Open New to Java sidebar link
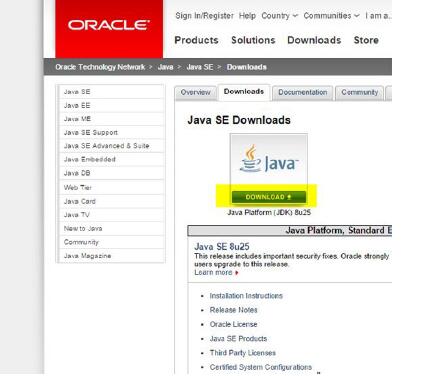Screen dimensions: 444x376 (x=111, y=229)
